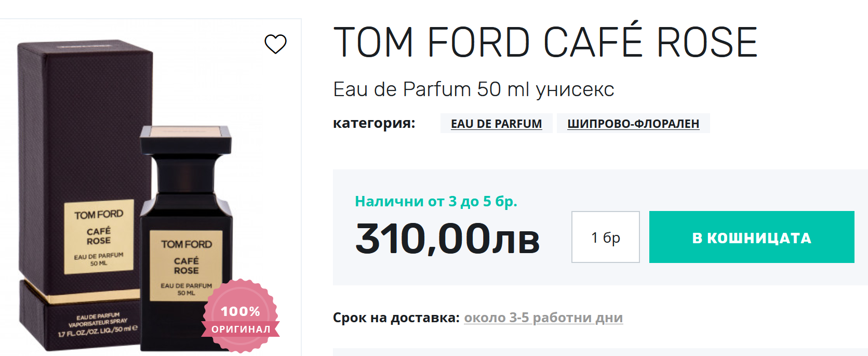Click the TOM FORD CAFÉ ROSE product title
This screenshot has height=356, width=868.
pos(545,43)
